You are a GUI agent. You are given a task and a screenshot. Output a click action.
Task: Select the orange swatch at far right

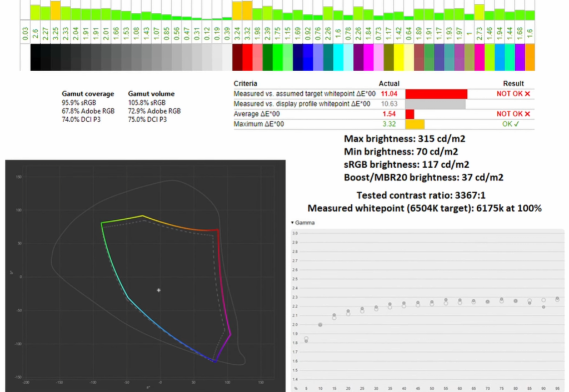(x=530, y=58)
